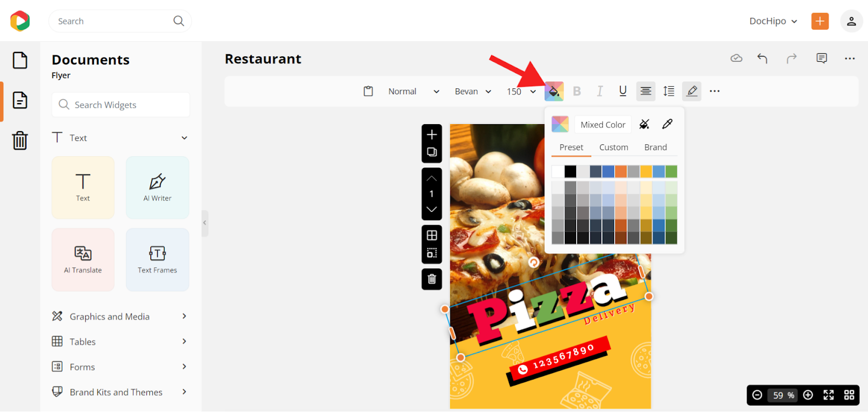Open the user profile icon
Image resolution: width=868 pixels, height=412 pixels.
click(x=851, y=21)
